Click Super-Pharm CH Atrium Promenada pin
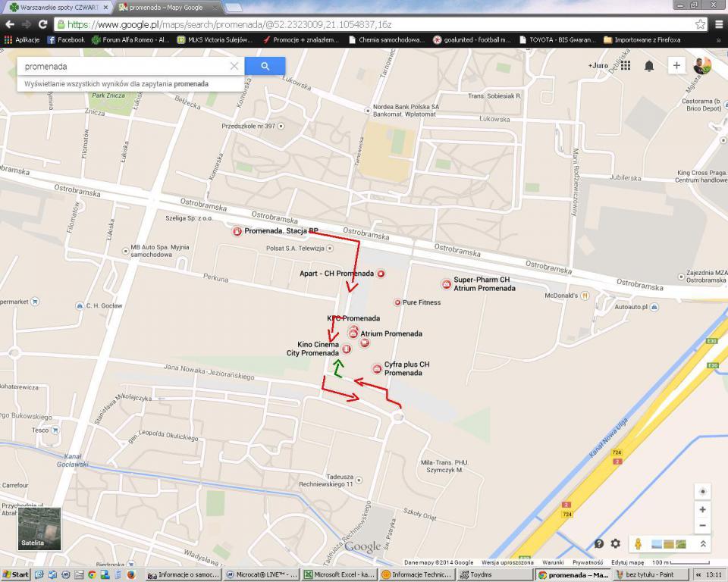The width and height of the screenshot is (728, 582). click(446, 284)
